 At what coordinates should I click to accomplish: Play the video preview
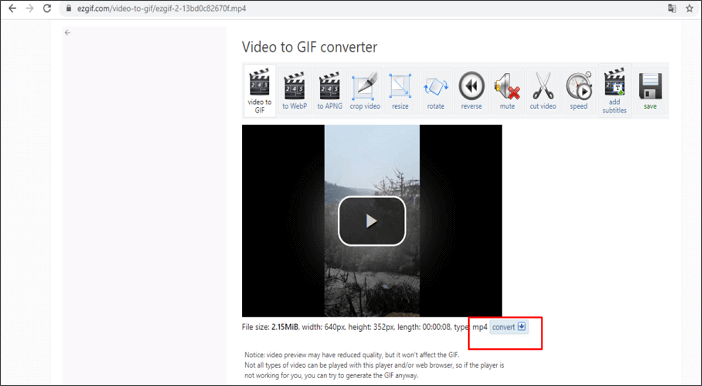click(x=372, y=221)
